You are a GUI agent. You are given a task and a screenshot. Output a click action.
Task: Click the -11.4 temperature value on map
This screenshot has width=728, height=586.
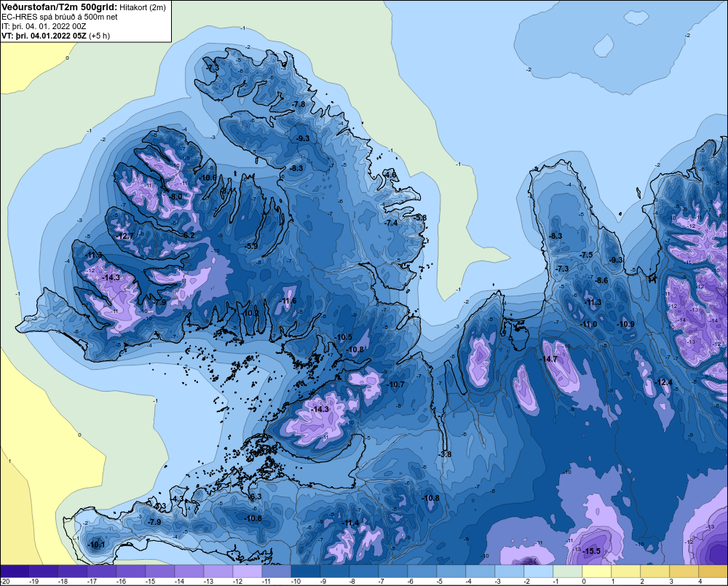(350, 523)
